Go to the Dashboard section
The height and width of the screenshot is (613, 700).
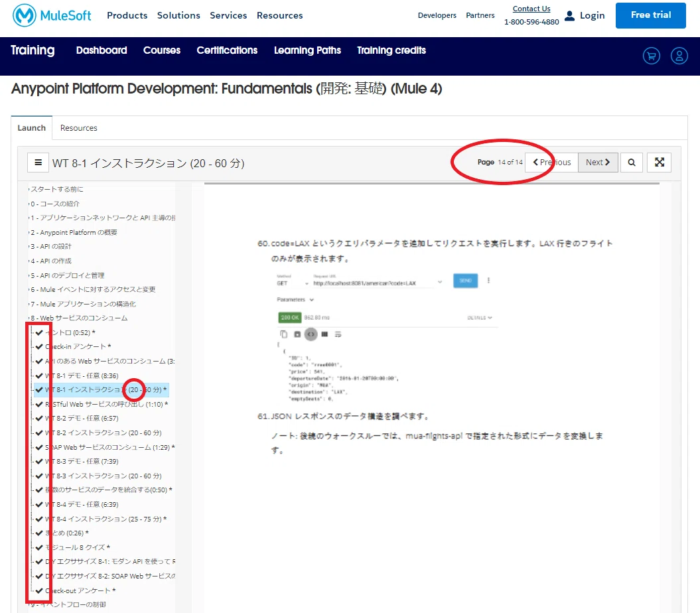click(102, 50)
